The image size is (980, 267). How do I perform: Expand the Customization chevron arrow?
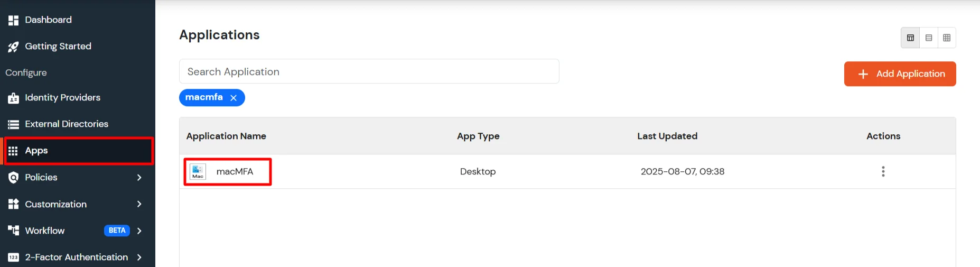[x=139, y=204]
